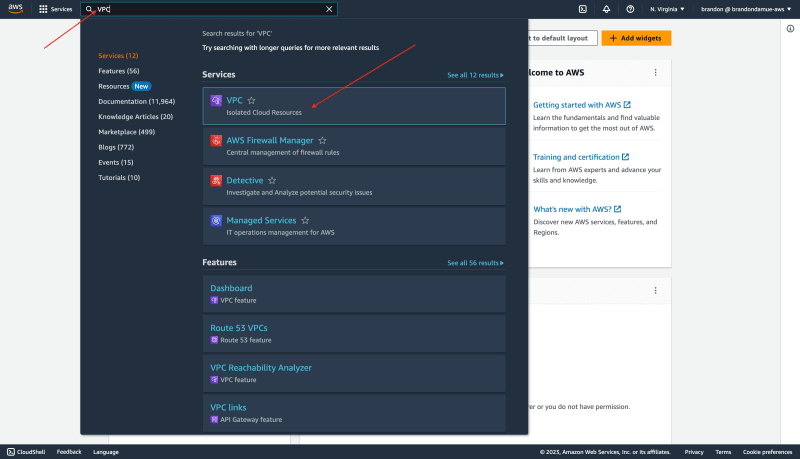Open What's new with AWS link
The image size is (800, 459).
coord(577,209)
